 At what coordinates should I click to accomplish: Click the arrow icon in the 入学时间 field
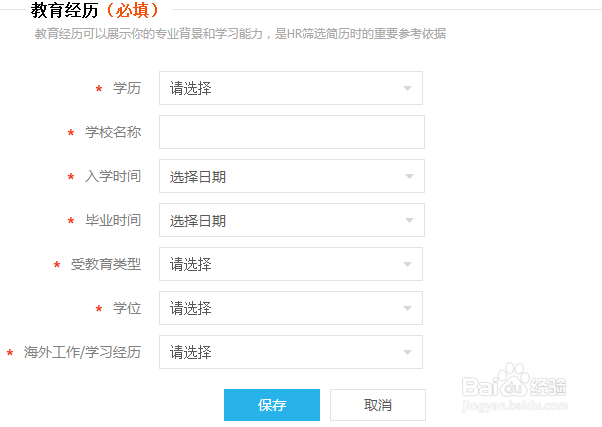[408, 177]
